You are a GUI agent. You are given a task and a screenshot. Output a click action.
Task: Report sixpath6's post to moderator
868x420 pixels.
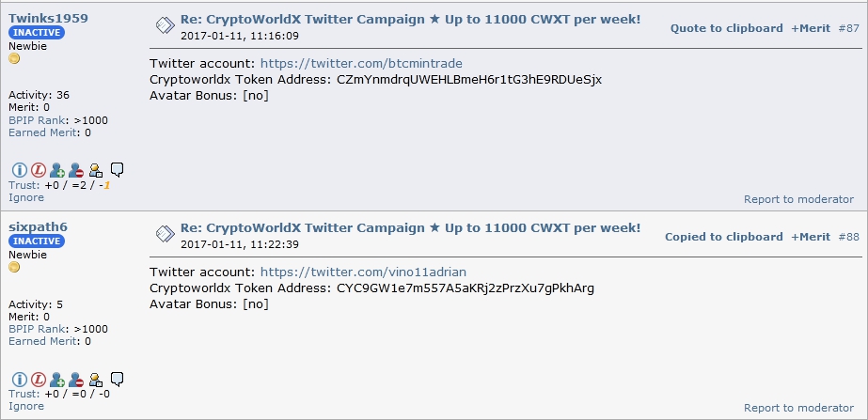point(798,408)
